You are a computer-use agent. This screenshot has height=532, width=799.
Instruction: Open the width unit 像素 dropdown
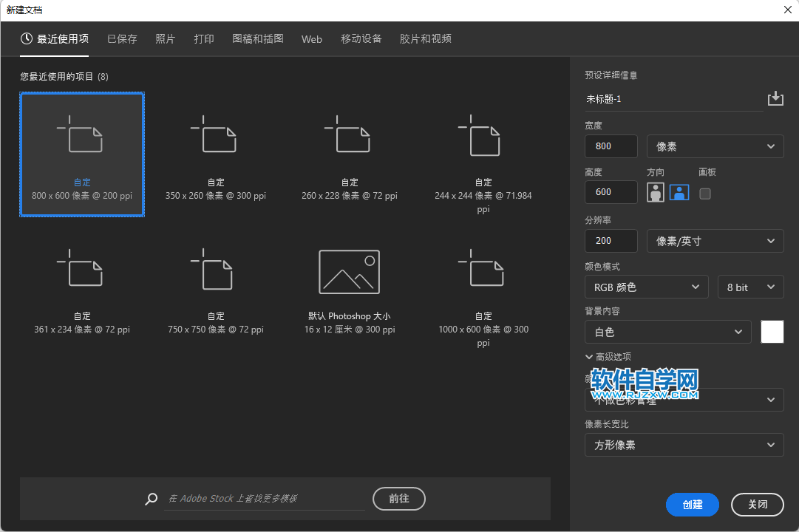(715, 146)
